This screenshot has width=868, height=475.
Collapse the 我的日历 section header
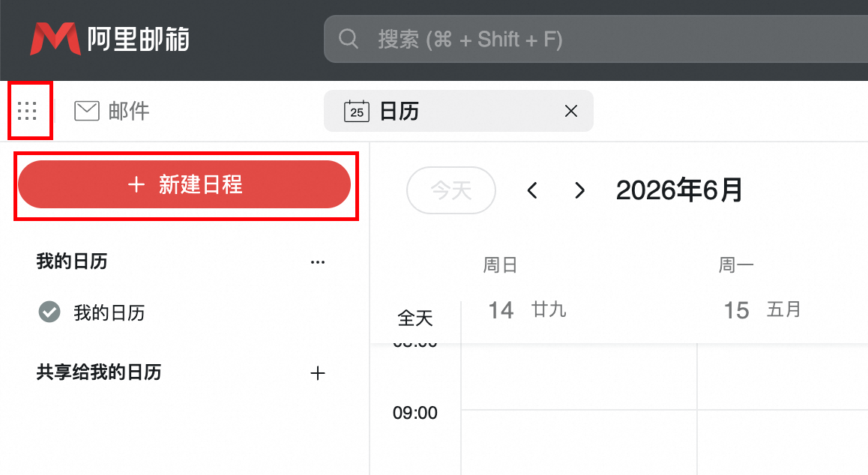coord(72,261)
